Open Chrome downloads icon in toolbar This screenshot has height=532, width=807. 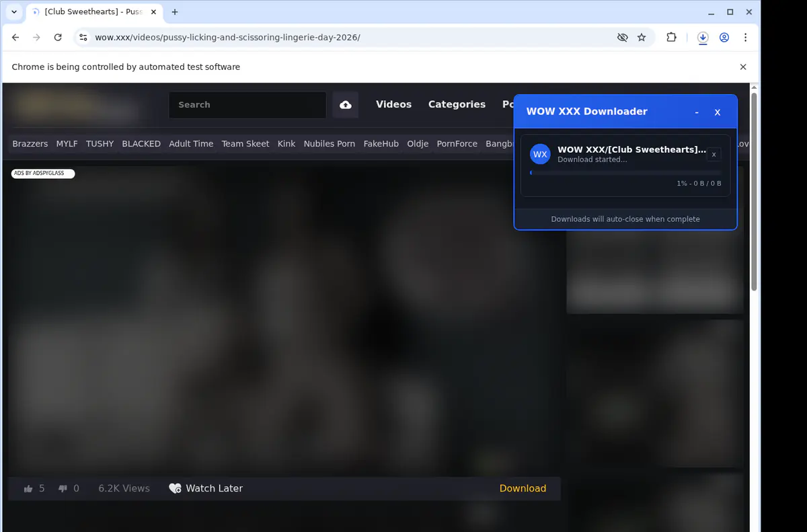click(703, 38)
